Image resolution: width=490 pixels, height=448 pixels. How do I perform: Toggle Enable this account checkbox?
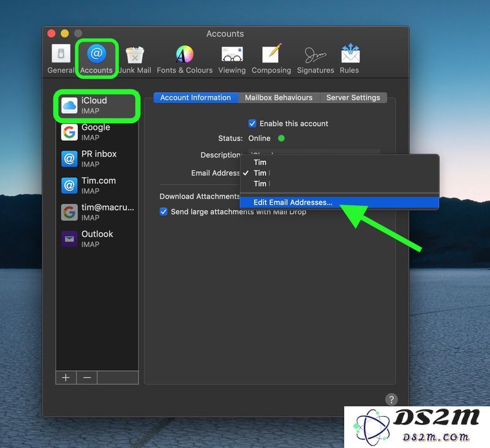[252, 123]
